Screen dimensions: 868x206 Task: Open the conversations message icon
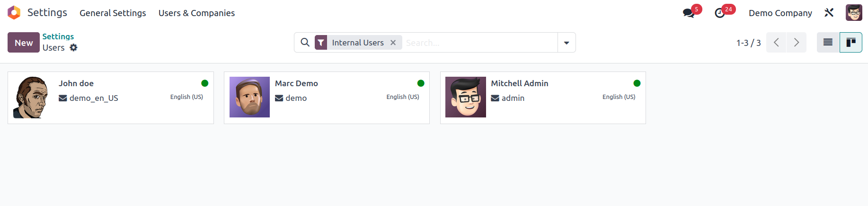(x=689, y=13)
